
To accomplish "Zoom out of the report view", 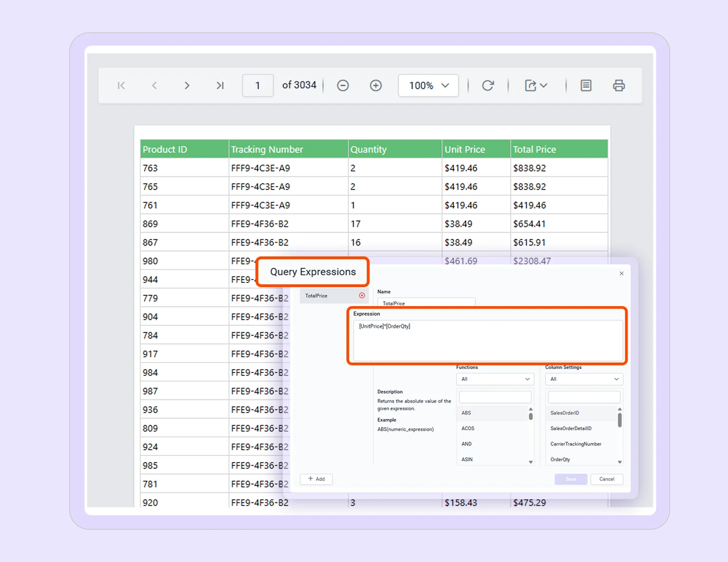I will (x=343, y=85).
